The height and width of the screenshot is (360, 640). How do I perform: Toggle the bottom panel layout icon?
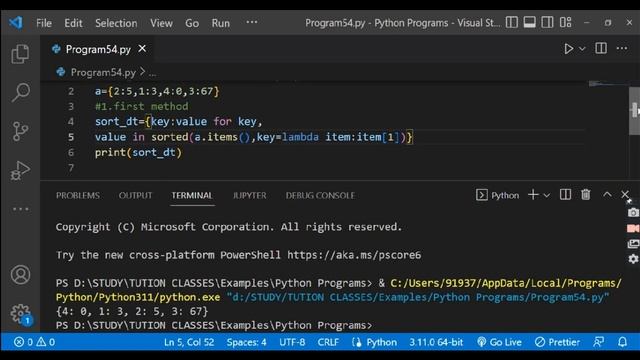point(529,22)
